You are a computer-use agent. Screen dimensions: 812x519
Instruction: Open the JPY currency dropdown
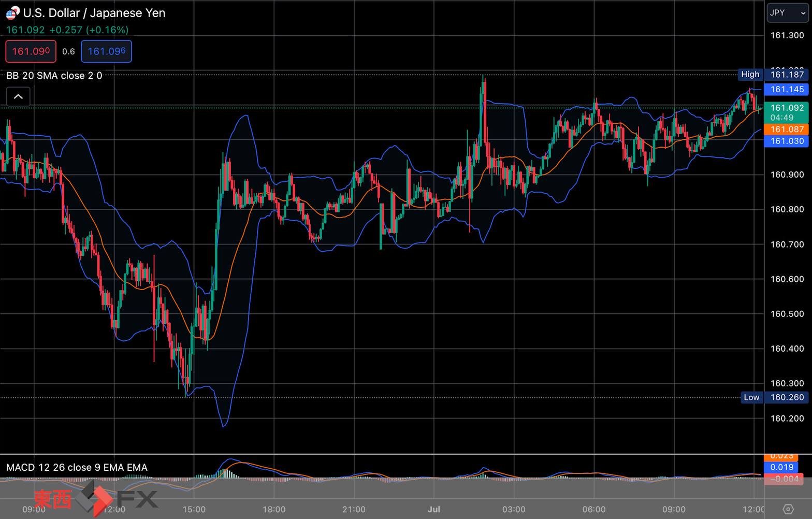[x=787, y=13]
